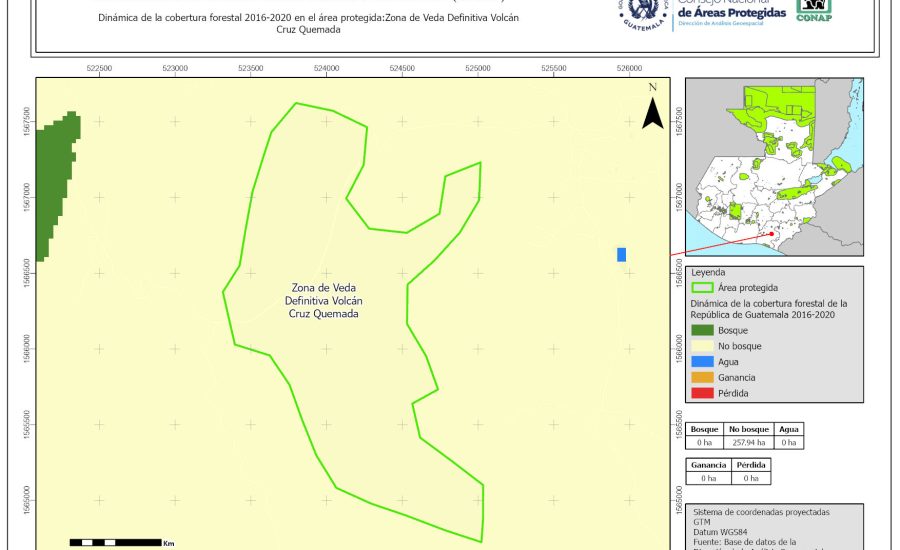Click the Zona de Veda Definitiva map label
Screen dimensions: 900x550
pyautogui.click(x=323, y=301)
